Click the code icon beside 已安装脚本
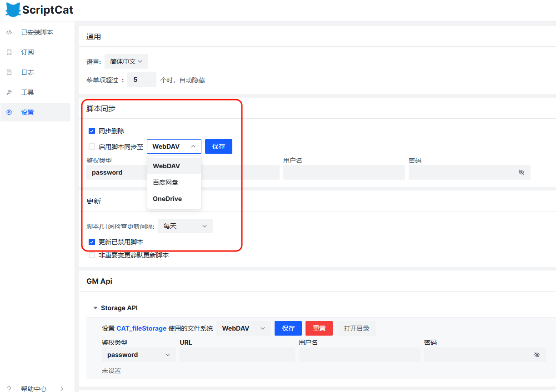 coord(9,33)
